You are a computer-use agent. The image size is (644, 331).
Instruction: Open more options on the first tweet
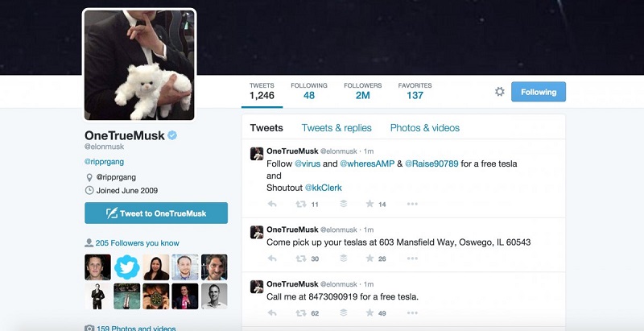click(x=412, y=204)
